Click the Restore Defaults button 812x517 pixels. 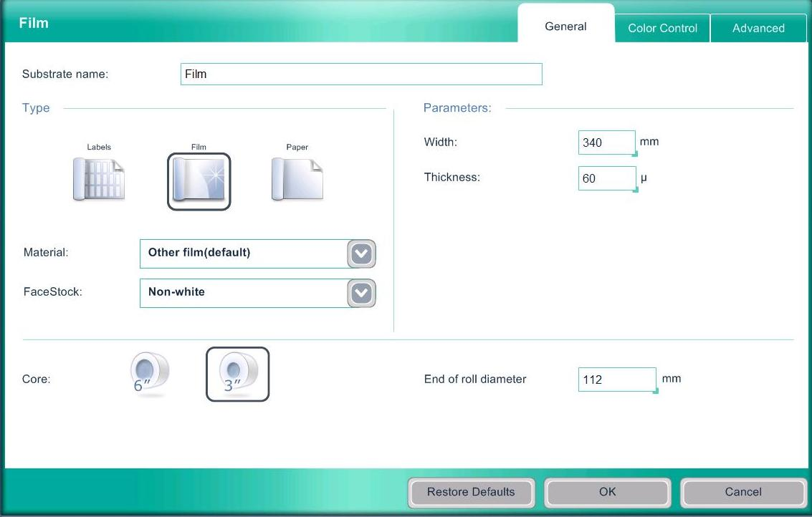tap(472, 492)
